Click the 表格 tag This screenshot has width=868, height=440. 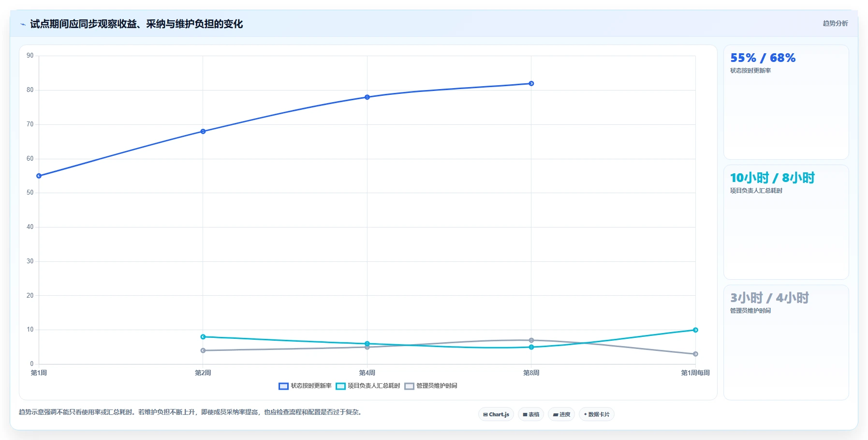click(531, 414)
